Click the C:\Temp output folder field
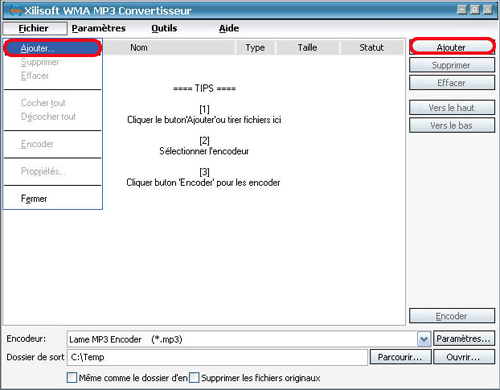Viewport: 500px width, 390px height. 217,357
